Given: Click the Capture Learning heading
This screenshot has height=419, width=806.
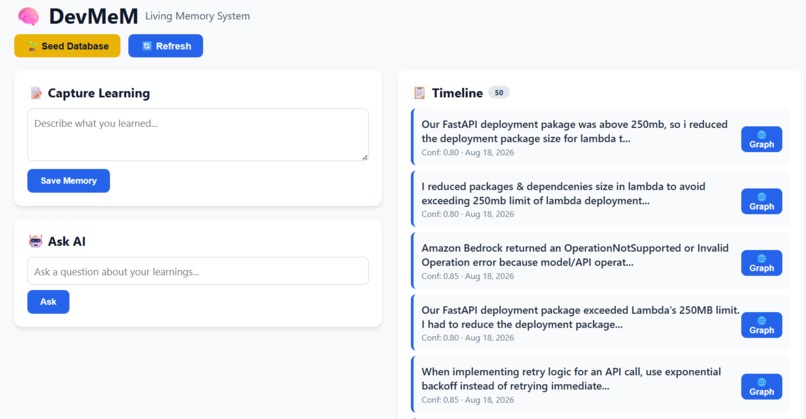Looking at the screenshot, I should 99,93.
